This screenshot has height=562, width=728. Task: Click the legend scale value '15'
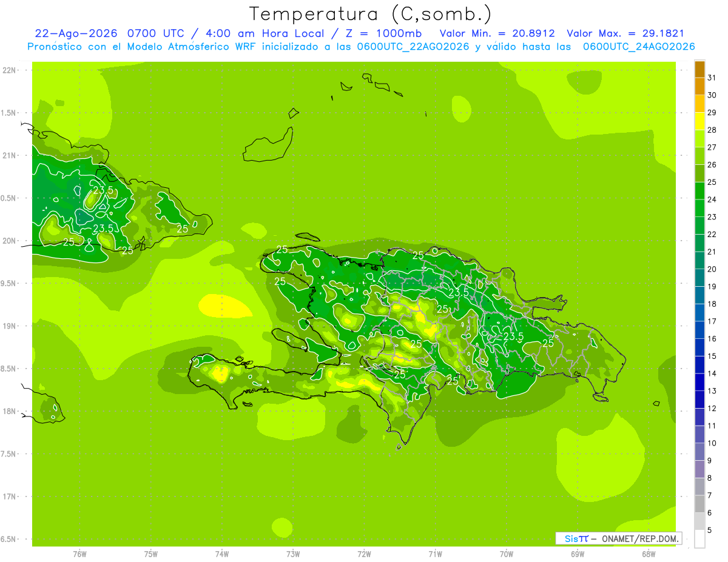[712, 356]
